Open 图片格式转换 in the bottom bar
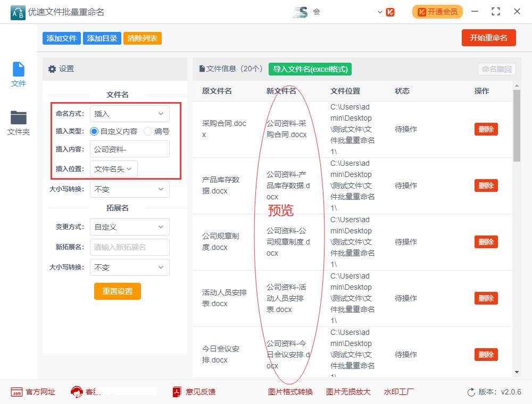Viewport: 532px width, 404px height. [290, 392]
